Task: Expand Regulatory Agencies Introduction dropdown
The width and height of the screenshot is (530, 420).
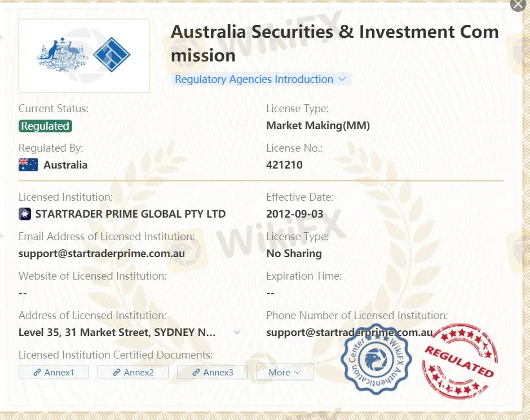Action: click(260, 79)
